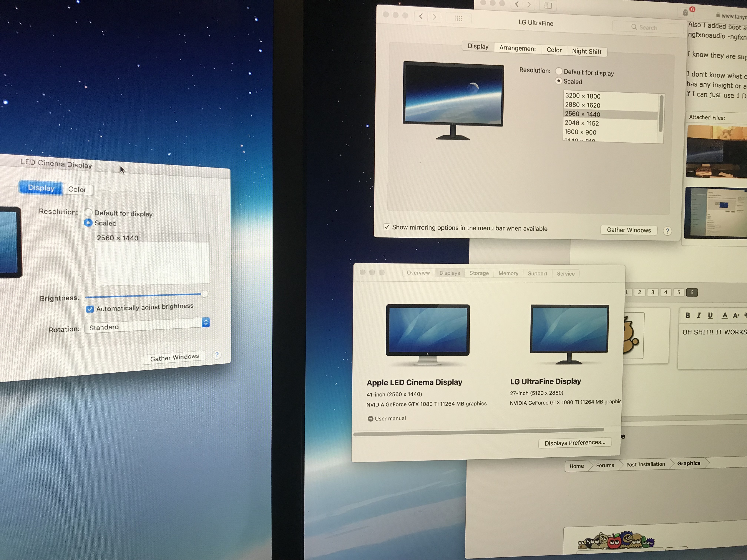Switch to the Night Shift tab
747x560 pixels.
tap(587, 51)
